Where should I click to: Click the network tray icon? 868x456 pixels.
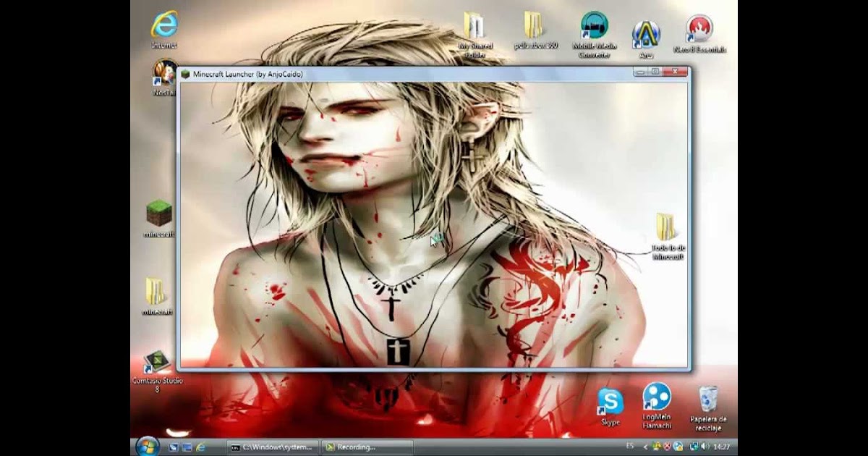coord(694,447)
